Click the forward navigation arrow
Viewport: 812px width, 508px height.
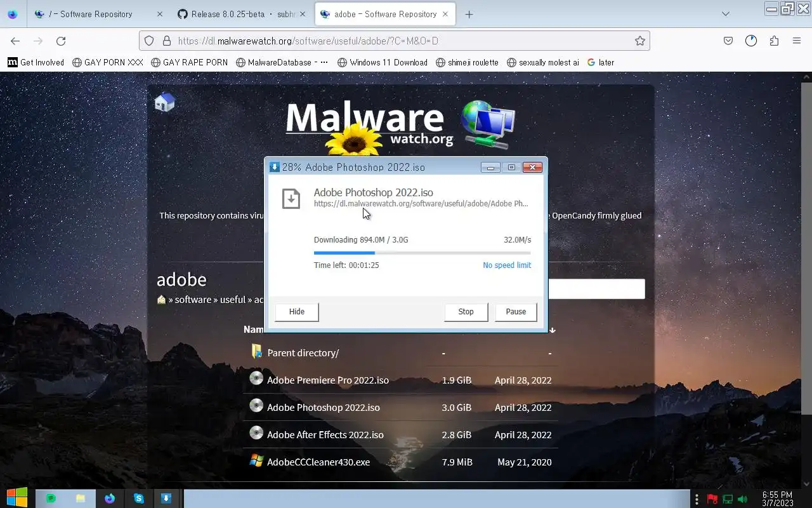[38, 41]
